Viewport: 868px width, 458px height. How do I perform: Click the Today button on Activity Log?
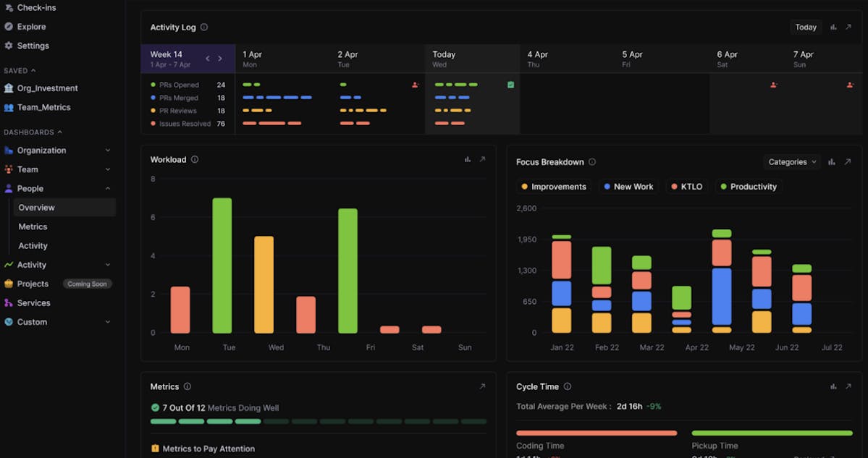805,27
